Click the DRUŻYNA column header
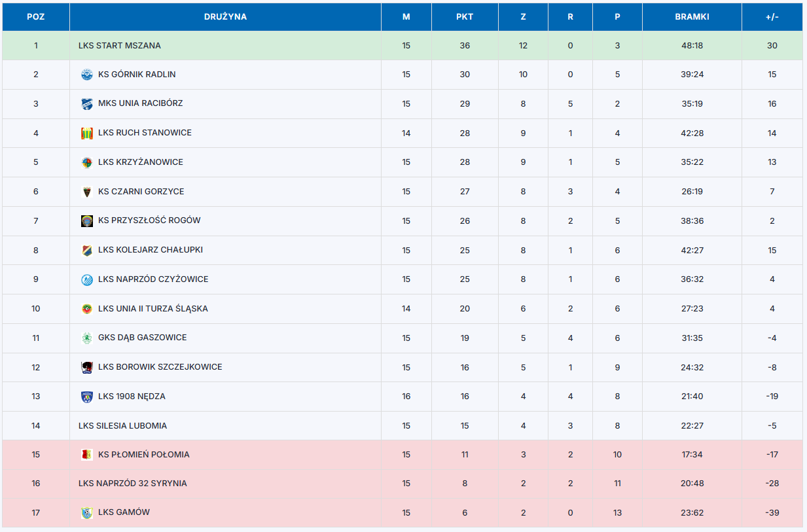The image size is (807, 532). click(225, 17)
